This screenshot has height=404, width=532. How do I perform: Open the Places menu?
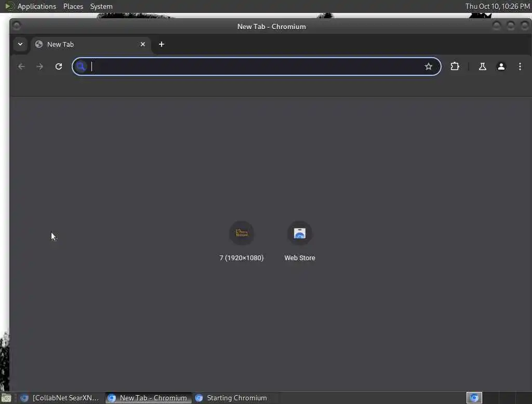[x=73, y=6]
